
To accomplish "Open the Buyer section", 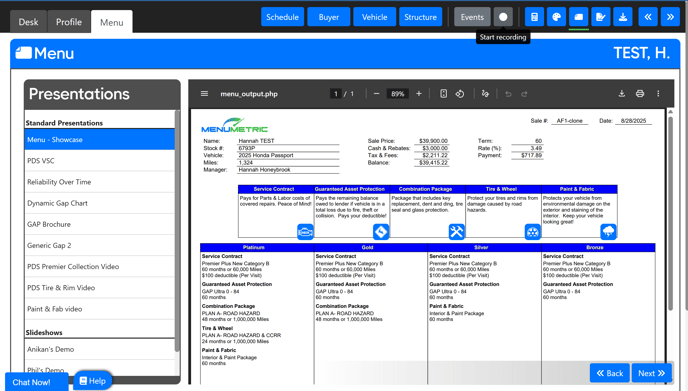I will [329, 17].
